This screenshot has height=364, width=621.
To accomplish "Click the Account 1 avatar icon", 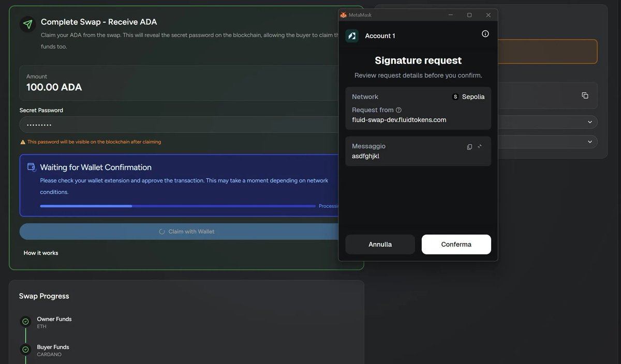I will pos(352,36).
